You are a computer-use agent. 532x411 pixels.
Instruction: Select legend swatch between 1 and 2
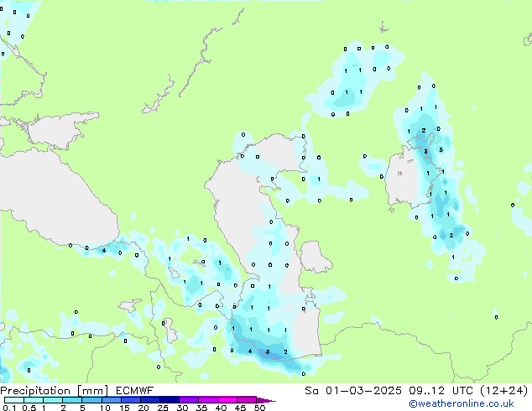tap(53, 400)
